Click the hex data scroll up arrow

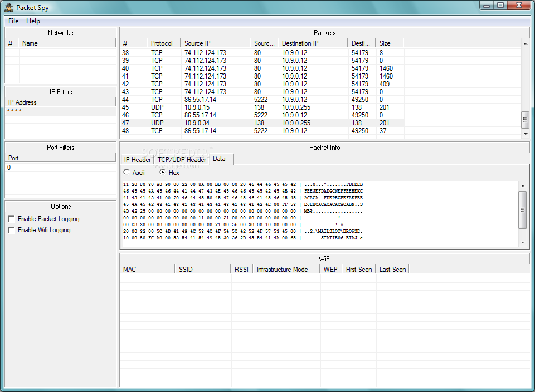[523, 186]
